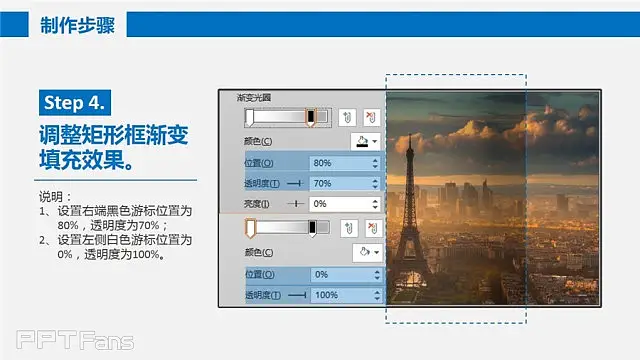Click the Eiffel Tower image

[493, 198]
